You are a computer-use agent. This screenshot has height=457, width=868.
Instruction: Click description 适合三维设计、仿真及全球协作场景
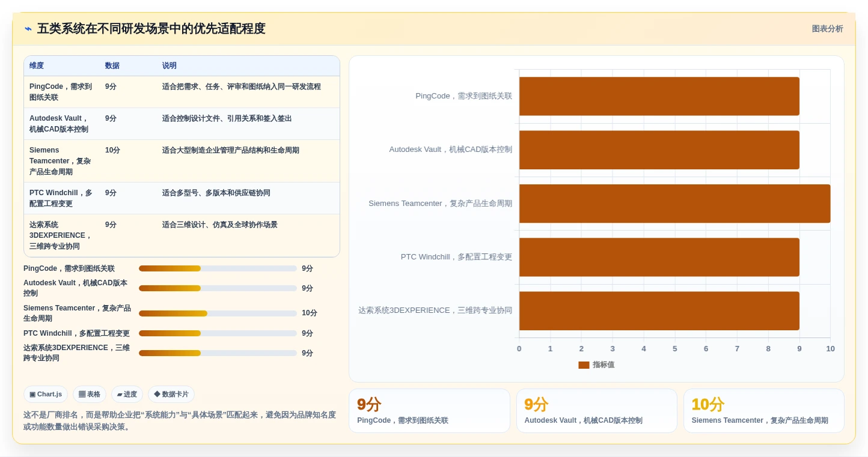(x=219, y=225)
